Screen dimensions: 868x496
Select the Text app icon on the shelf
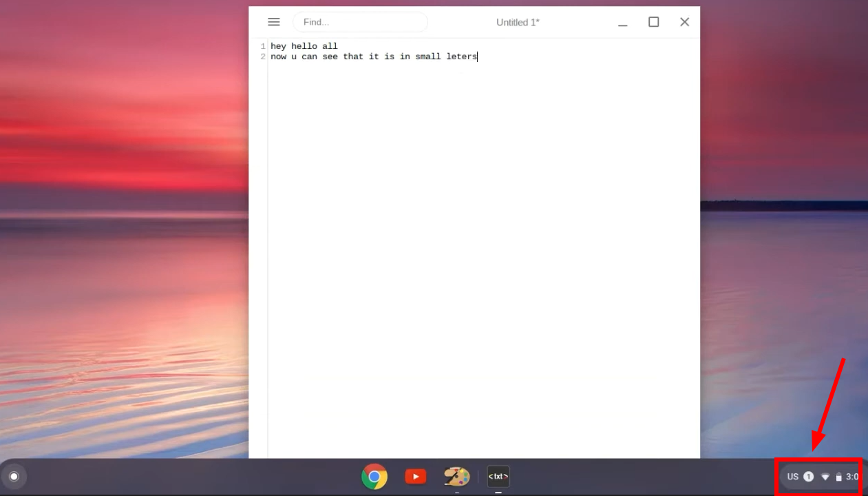pos(498,476)
